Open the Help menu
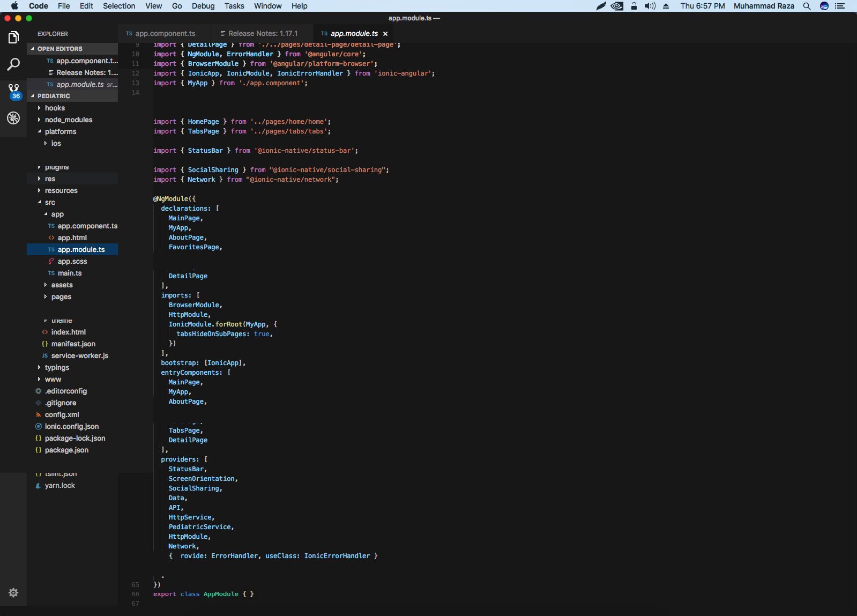The width and height of the screenshot is (857, 616). click(x=300, y=6)
